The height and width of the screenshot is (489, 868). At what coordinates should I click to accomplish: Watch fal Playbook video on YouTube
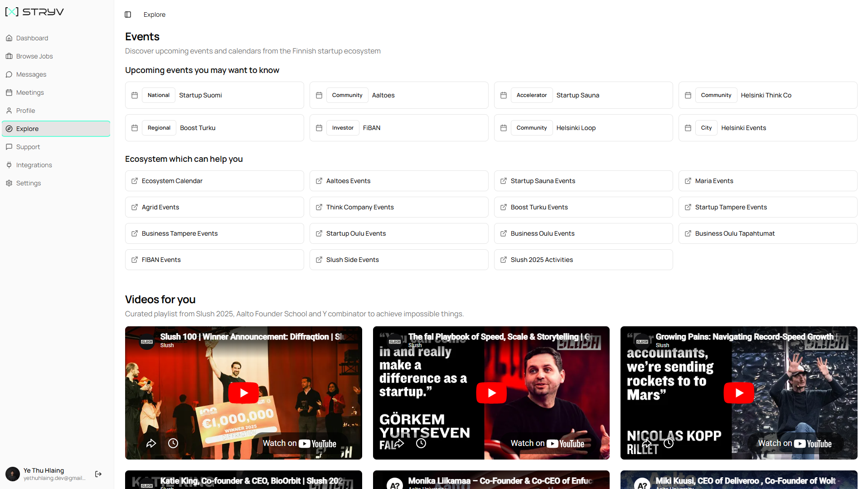click(548, 444)
